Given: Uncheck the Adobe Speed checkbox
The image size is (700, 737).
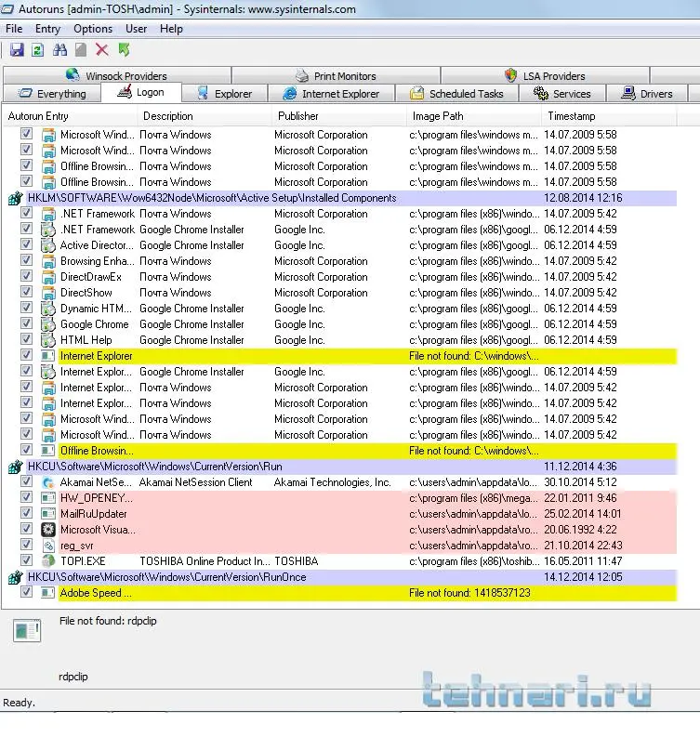Looking at the screenshot, I should [26, 592].
